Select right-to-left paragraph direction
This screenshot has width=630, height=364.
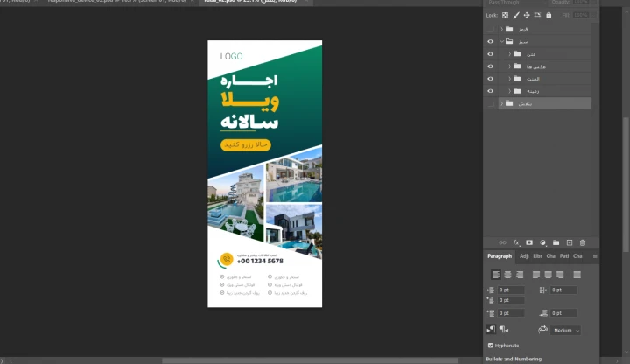click(x=503, y=330)
